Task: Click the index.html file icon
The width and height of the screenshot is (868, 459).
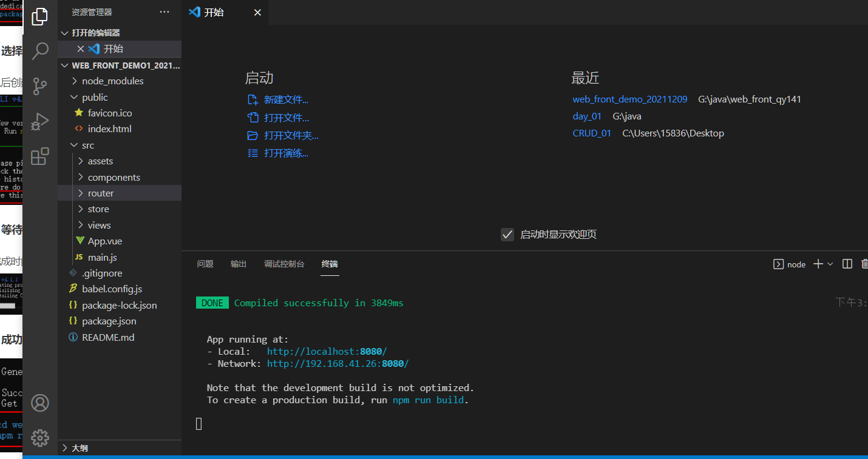Action: click(x=78, y=129)
